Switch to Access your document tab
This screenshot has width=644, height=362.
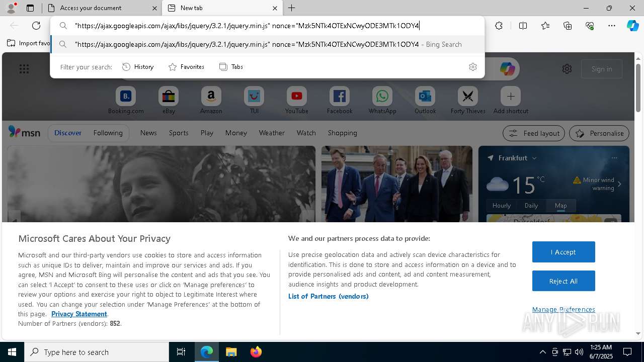point(102,8)
